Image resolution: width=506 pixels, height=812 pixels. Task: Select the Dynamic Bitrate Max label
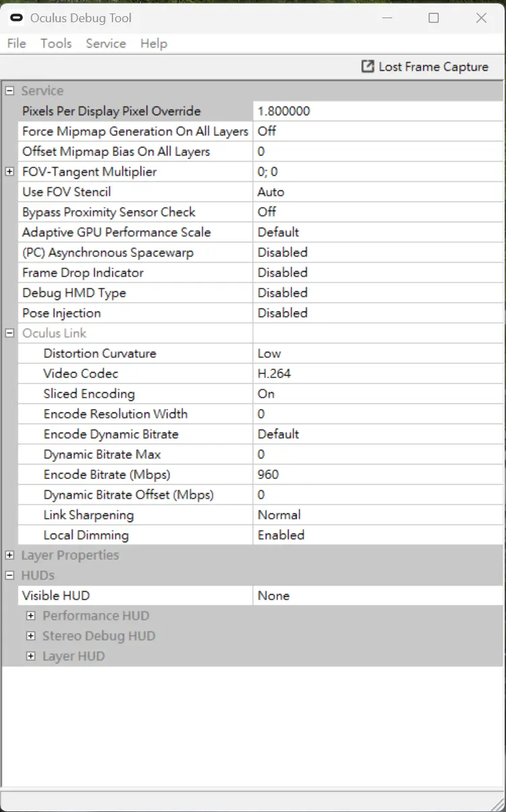pos(102,454)
